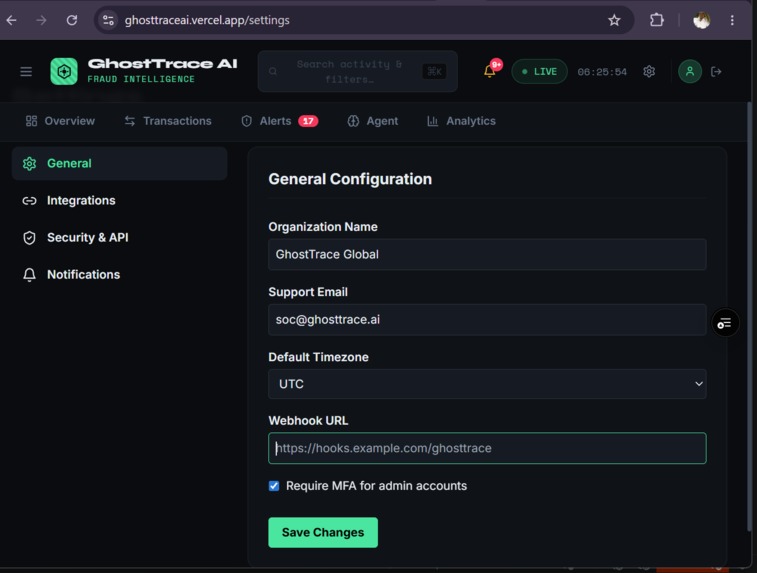Click the Support Email field
757x573 pixels.
pyautogui.click(x=487, y=320)
